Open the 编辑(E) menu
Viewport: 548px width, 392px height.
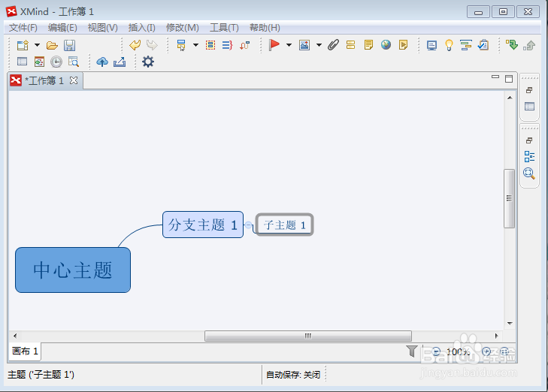pos(62,28)
